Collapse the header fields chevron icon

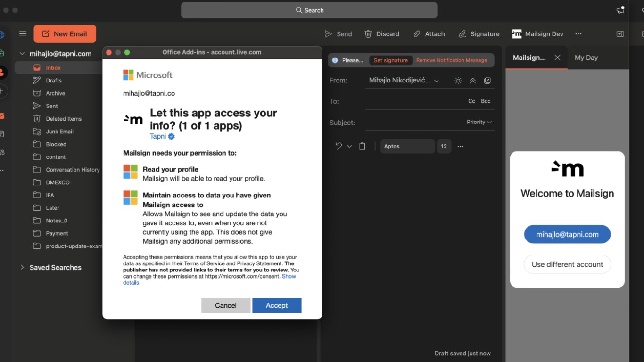click(x=473, y=81)
